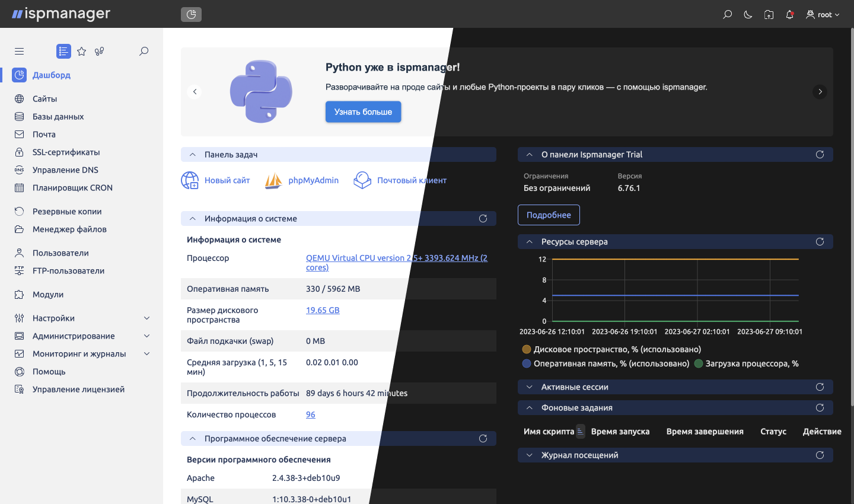The width and height of the screenshot is (854, 504).
Task: Expand Настройки submenu chevron
Action: (147, 318)
